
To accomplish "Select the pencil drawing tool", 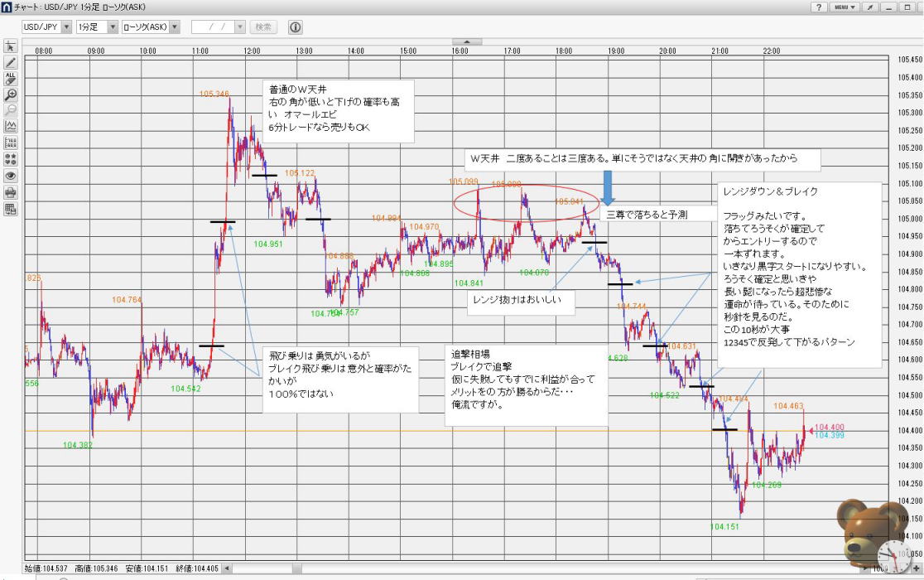I will pos(11,62).
